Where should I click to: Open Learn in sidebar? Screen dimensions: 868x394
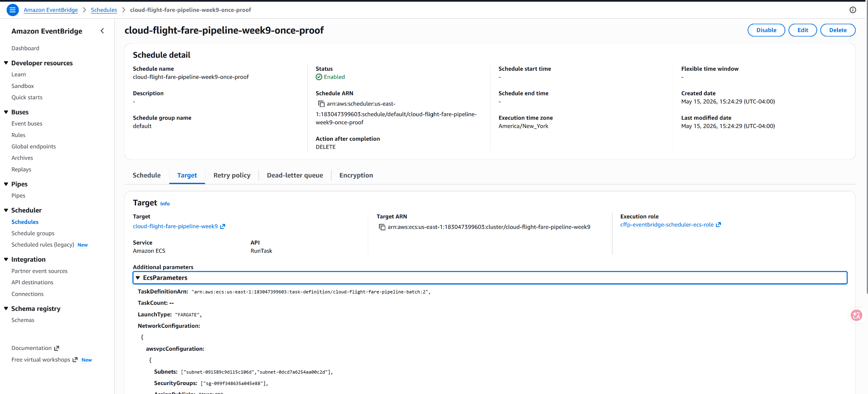[x=19, y=75]
